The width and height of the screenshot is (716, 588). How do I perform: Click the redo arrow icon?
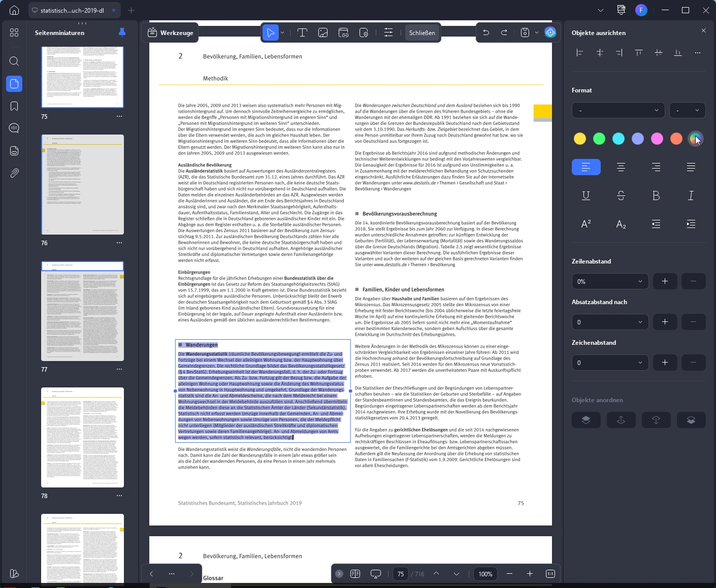504,33
